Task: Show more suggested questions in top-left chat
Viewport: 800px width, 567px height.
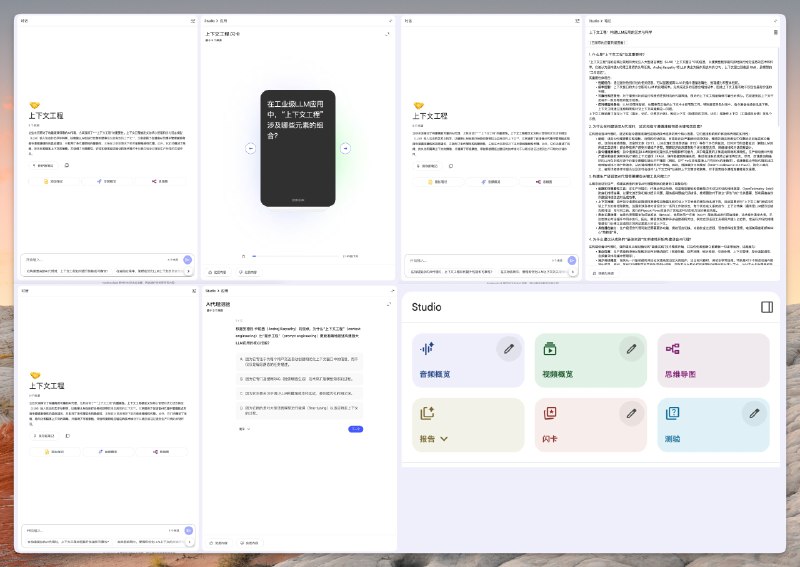Action: pyautogui.click(x=189, y=272)
